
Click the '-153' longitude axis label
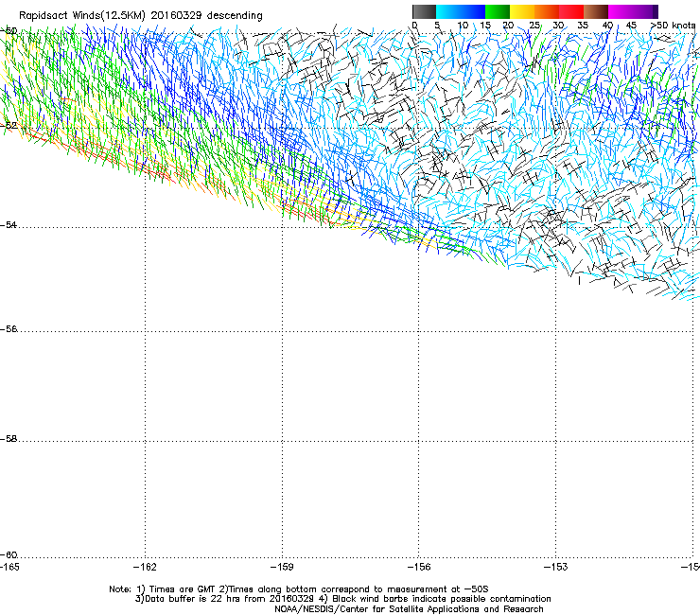[x=556, y=567]
